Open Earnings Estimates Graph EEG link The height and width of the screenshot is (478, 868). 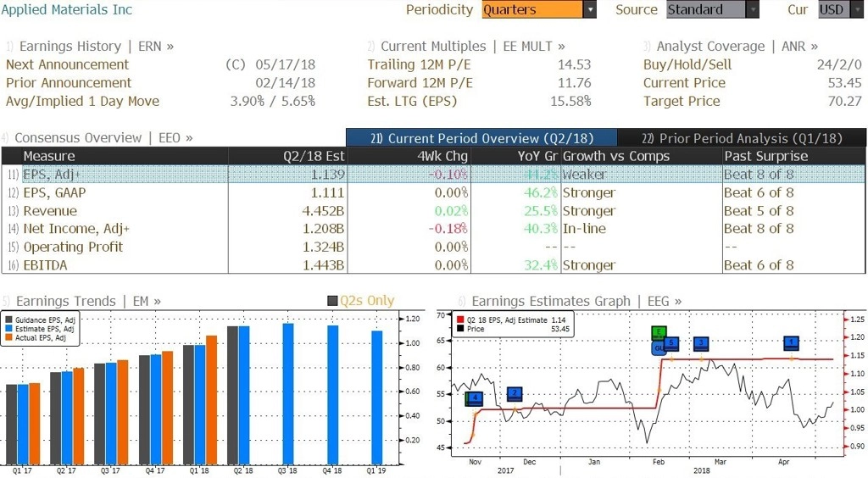576,302
